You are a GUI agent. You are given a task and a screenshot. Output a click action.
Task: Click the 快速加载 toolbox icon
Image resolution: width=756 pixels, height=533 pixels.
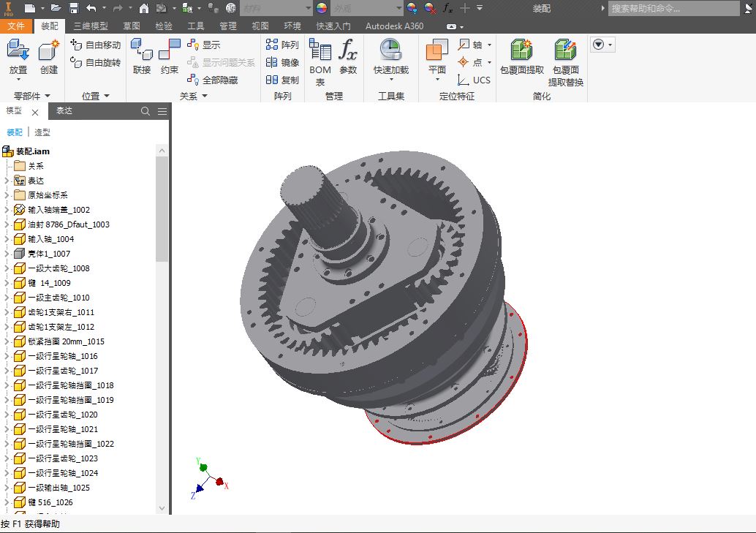390,57
